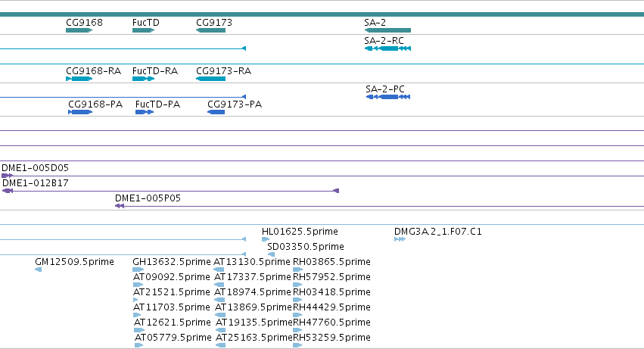
Task: Click the SA-2-PC protein glyph
Action: tap(388, 97)
